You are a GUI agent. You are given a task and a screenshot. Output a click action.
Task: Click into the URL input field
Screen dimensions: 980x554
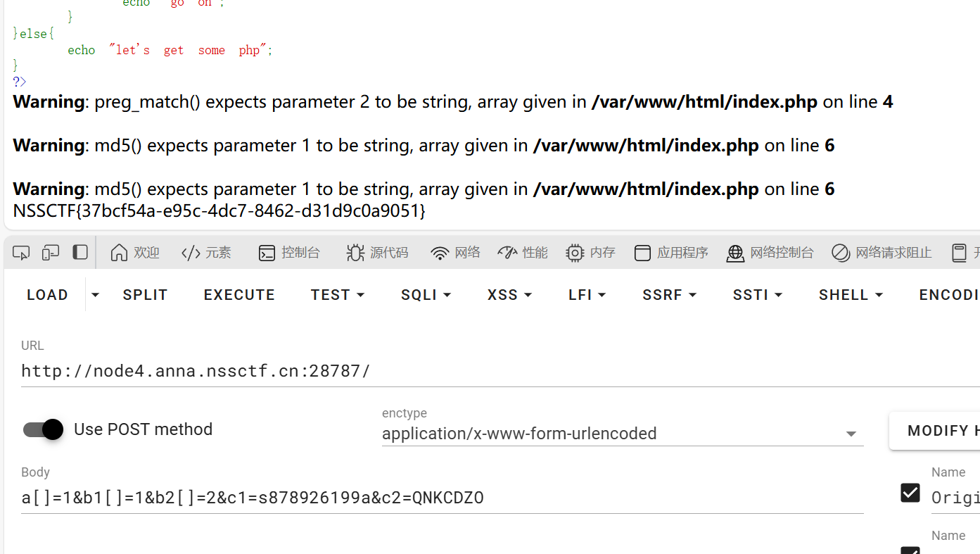tap(422, 371)
